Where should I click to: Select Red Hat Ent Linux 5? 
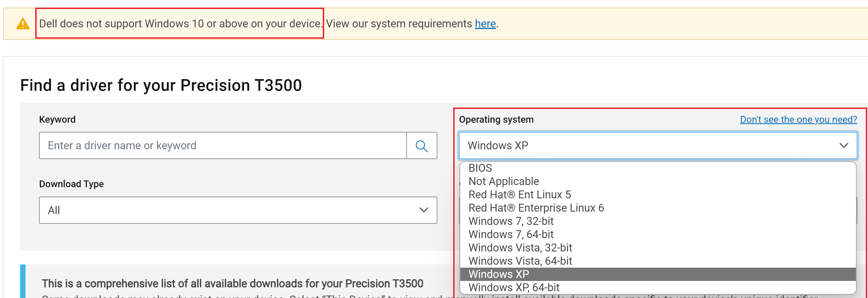point(658,195)
